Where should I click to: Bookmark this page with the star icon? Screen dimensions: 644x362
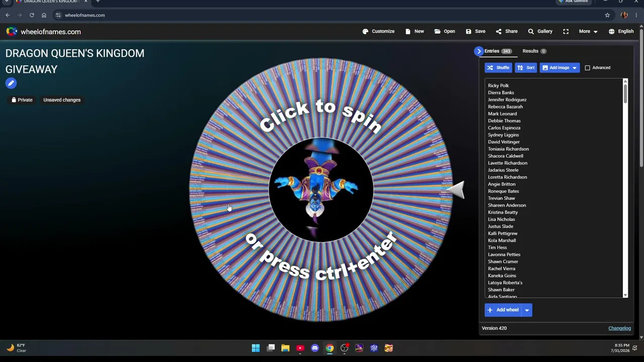pyautogui.click(x=607, y=15)
